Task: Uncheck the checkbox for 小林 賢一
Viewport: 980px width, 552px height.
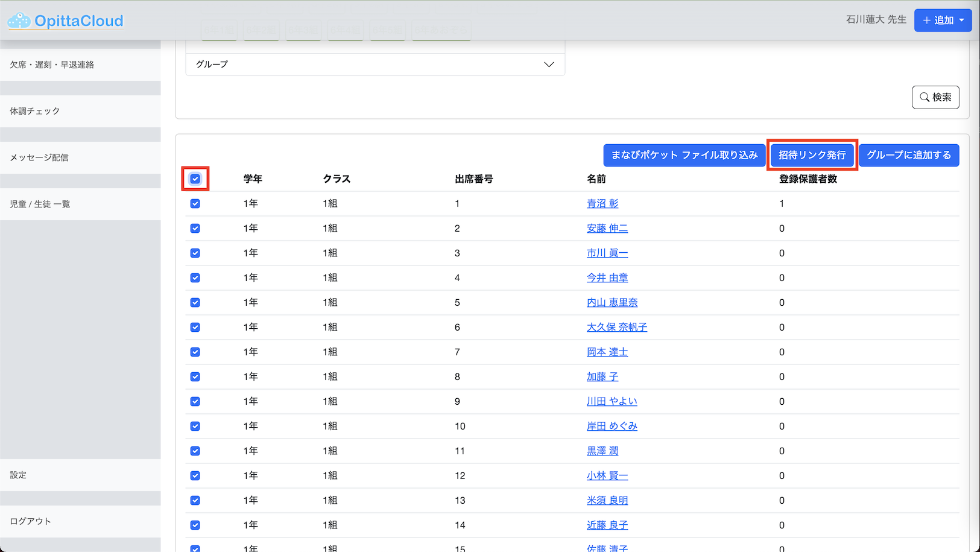Action: 195,475
